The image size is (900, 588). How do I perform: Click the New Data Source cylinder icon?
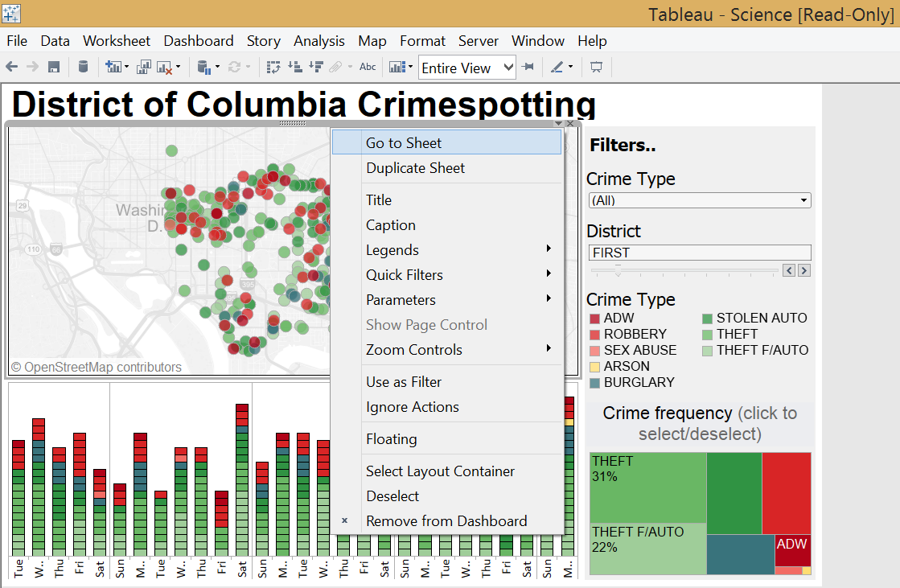(x=83, y=68)
